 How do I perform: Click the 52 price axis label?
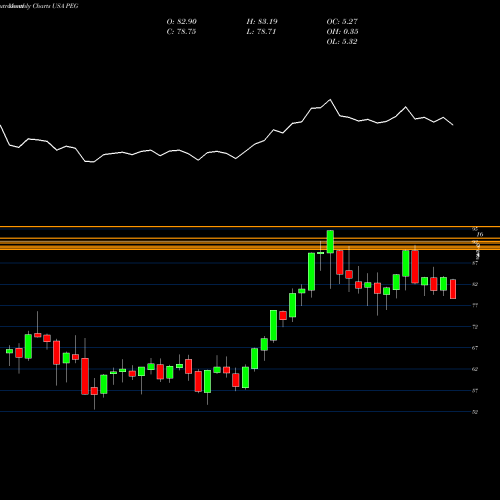tap(475, 412)
